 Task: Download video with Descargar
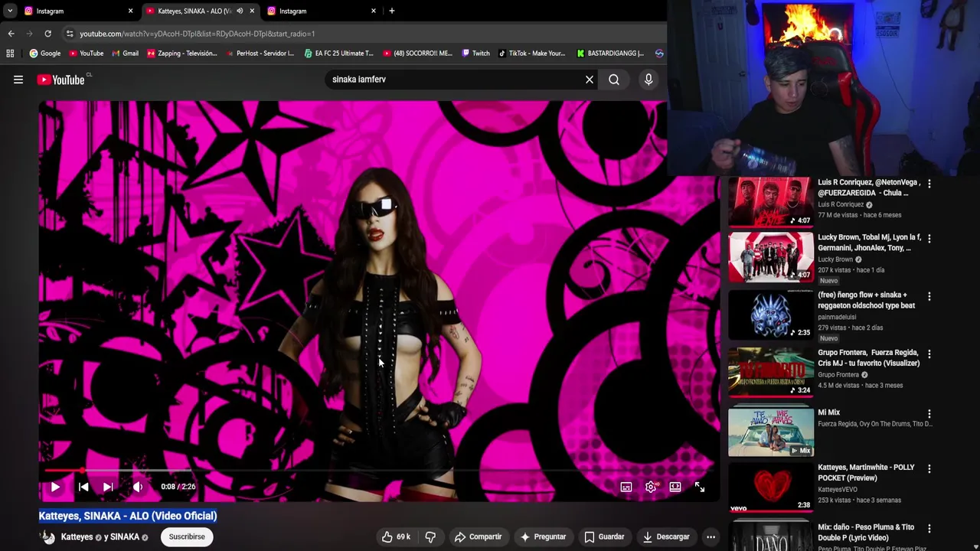point(665,536)
